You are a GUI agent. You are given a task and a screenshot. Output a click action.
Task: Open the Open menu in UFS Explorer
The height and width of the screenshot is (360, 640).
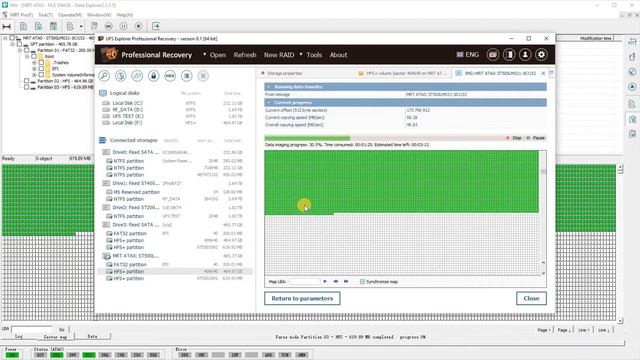[x=218, y=55]
